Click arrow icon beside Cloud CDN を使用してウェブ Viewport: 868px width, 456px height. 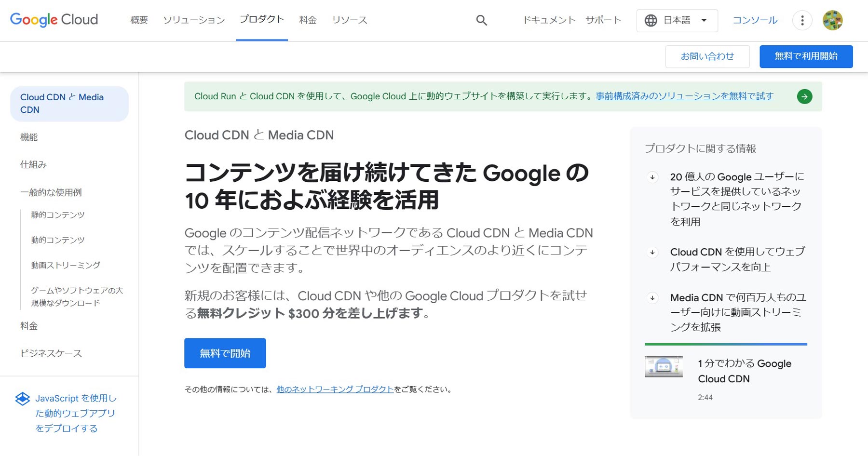click(652, 252)
